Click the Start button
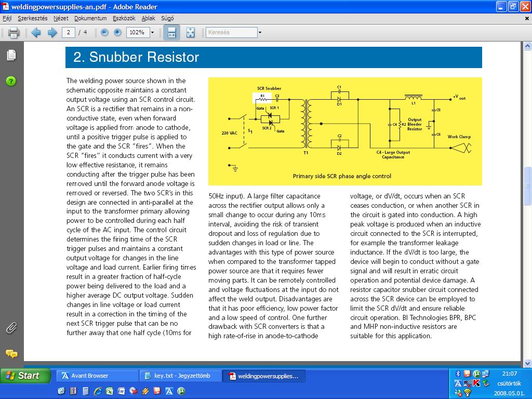532x399 pixels. pos(25,376)
